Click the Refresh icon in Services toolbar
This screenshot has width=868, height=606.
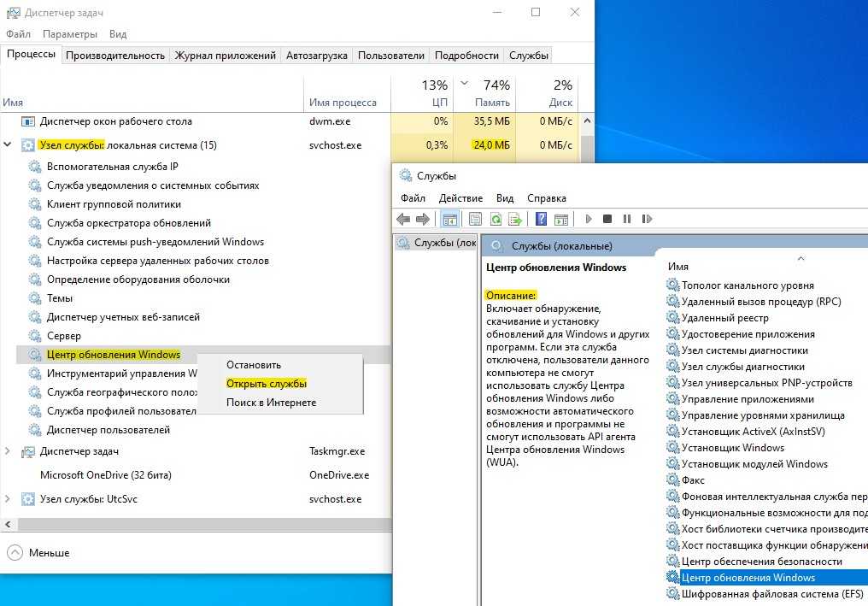(496, 220)
